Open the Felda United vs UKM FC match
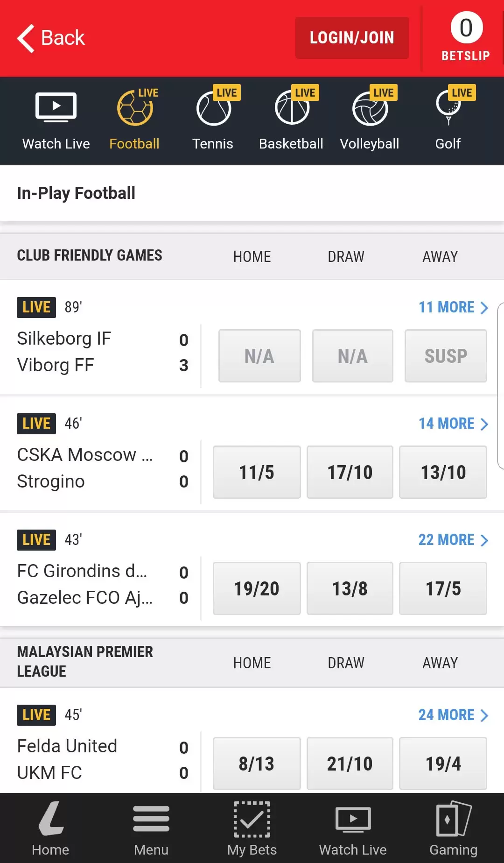The height and width of the screenshot is (863, 504). pos(102,759)
